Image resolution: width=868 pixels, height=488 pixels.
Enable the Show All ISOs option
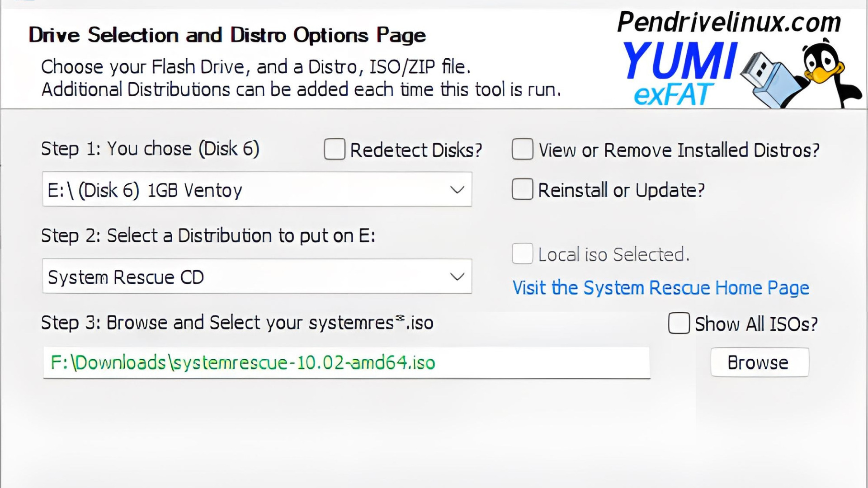679,324
